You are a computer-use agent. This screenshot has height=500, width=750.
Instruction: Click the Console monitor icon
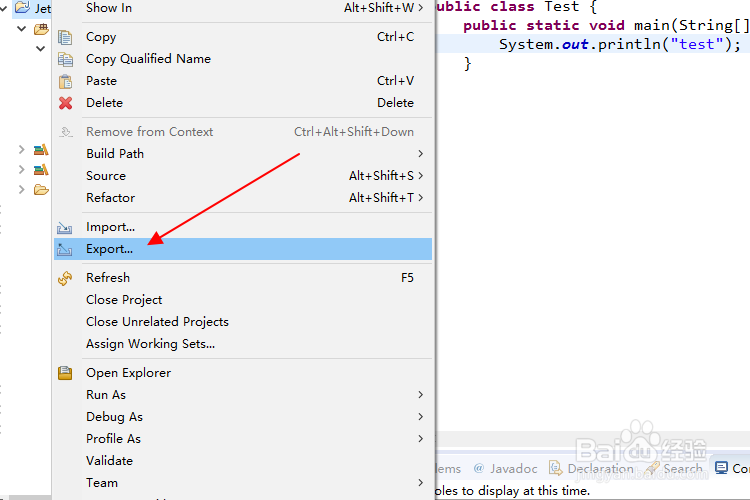coord(721,467)
